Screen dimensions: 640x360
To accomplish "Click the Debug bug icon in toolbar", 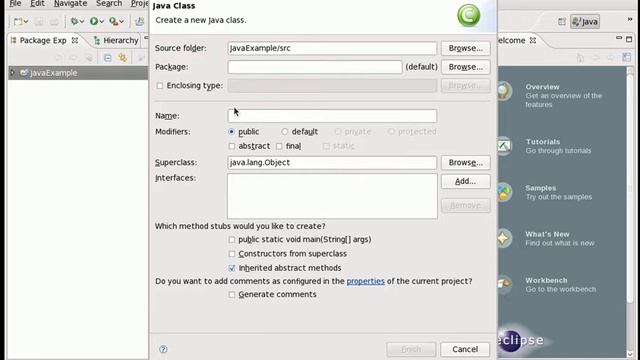I will 74,21.
